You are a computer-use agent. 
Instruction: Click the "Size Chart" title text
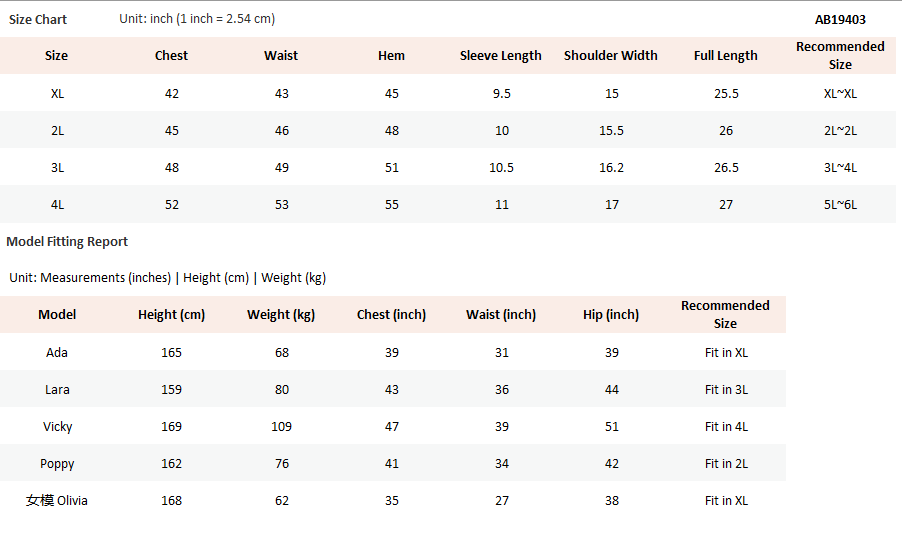38,19
